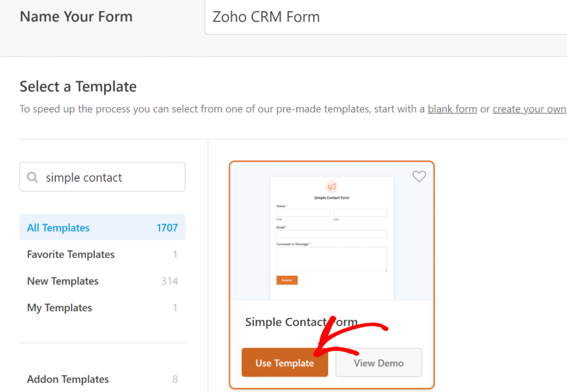Select the All Templates category
Image resolution: width=567 pixels, height=392 pixels.
click(x=58, y=227)
